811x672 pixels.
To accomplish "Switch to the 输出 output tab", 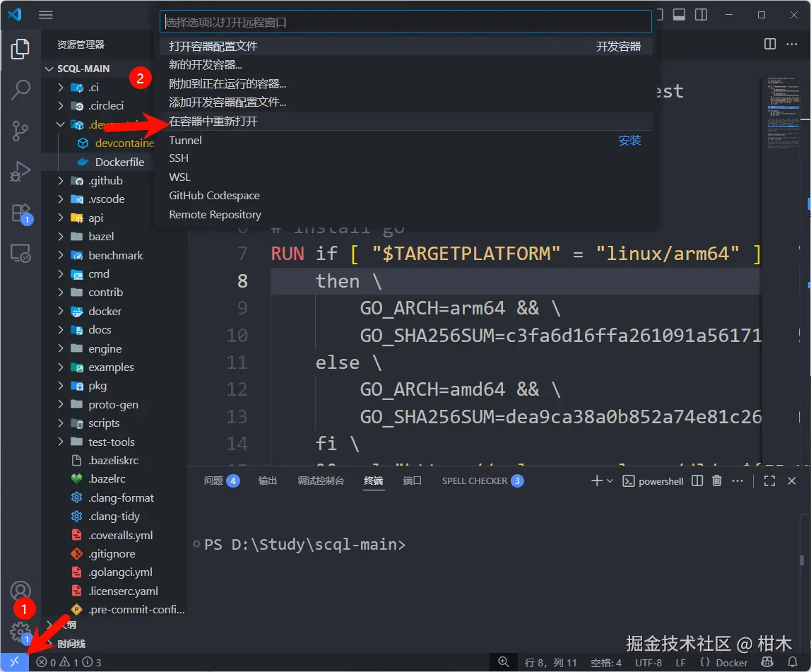I will click(x=268, y=481).
